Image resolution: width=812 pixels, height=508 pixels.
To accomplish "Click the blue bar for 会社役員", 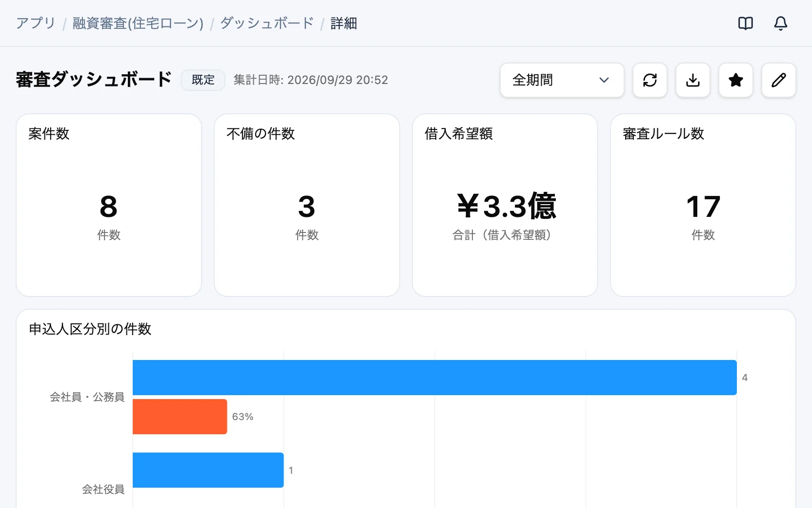I will click(208, 470).
